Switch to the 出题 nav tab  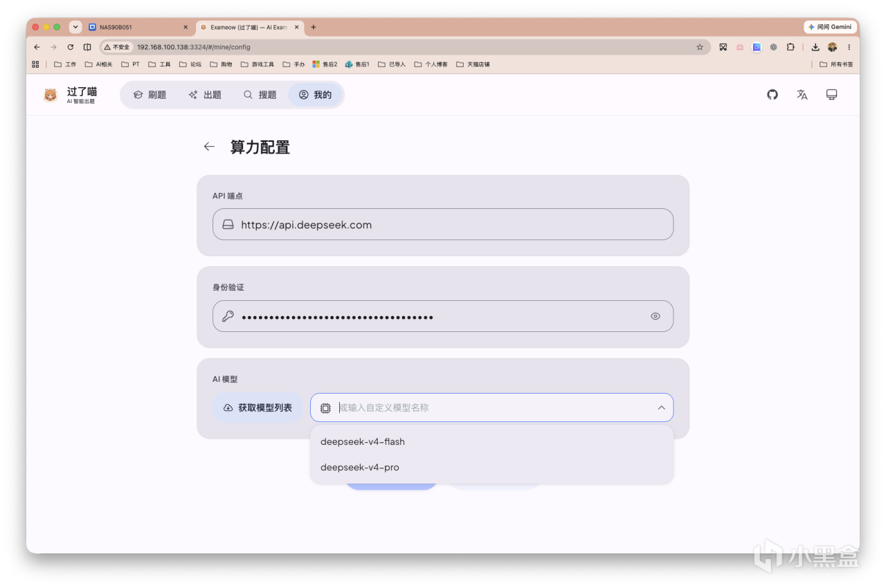205,95
